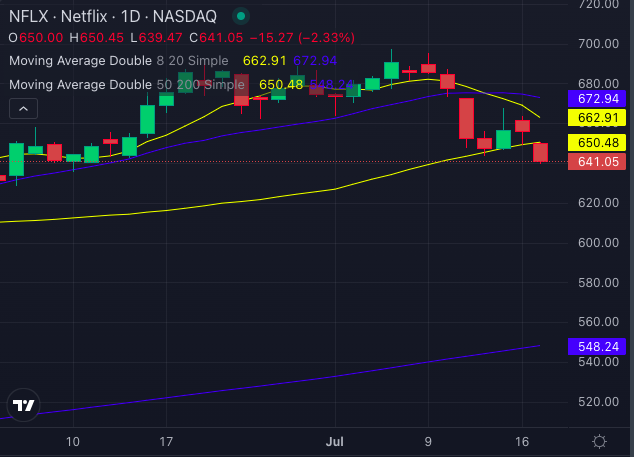The width and height of the screenshot is (634, 457).
Task: Click the 580.00 price axis label
Action: 598,283
